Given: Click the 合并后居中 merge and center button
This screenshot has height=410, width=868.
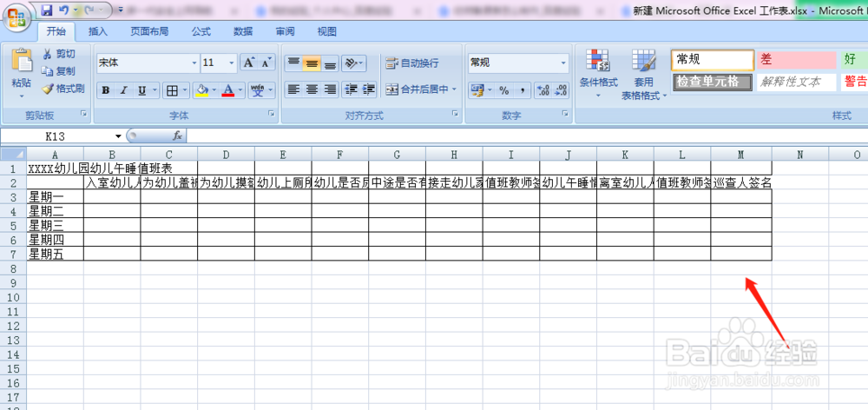Looking at the screenshot, I should click(x=417, y=89).
